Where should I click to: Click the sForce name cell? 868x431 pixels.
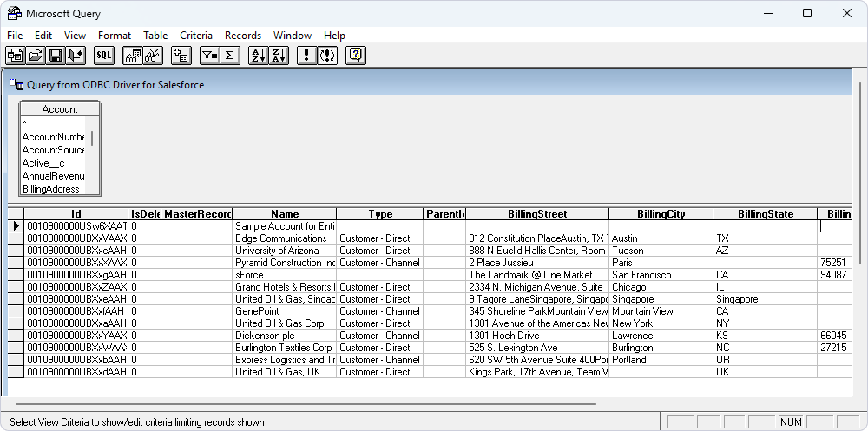(285, 275)
